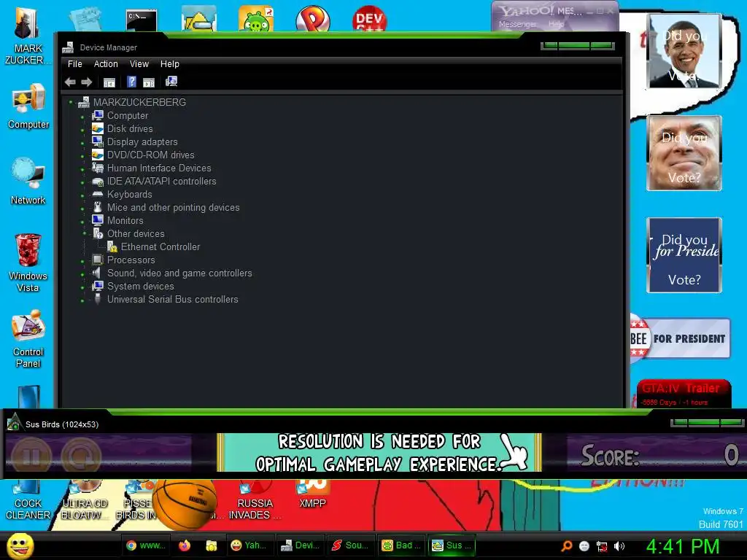The width and height of the screenshot is (747, 560).
Task: Collapse the Other devices category
Action: click(85, 233)
